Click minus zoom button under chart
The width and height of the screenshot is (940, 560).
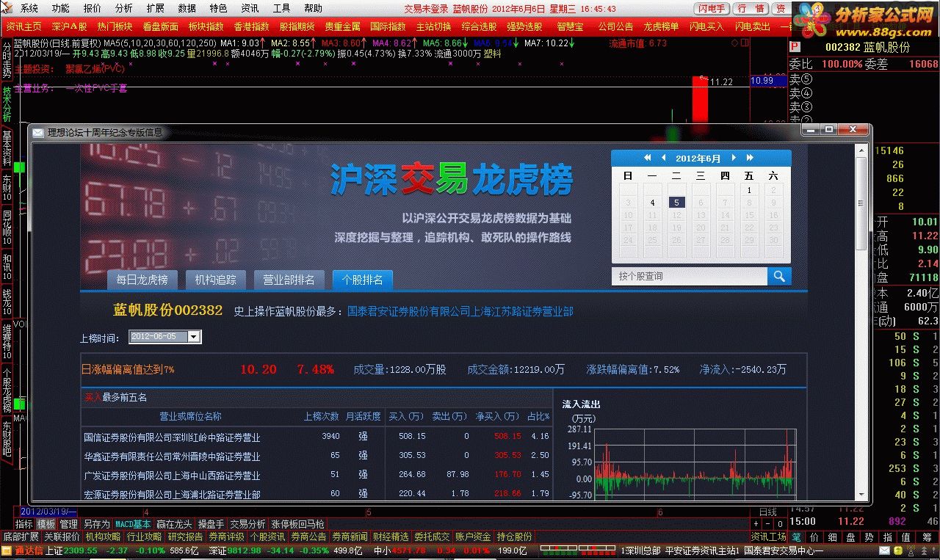click(768, 524)
